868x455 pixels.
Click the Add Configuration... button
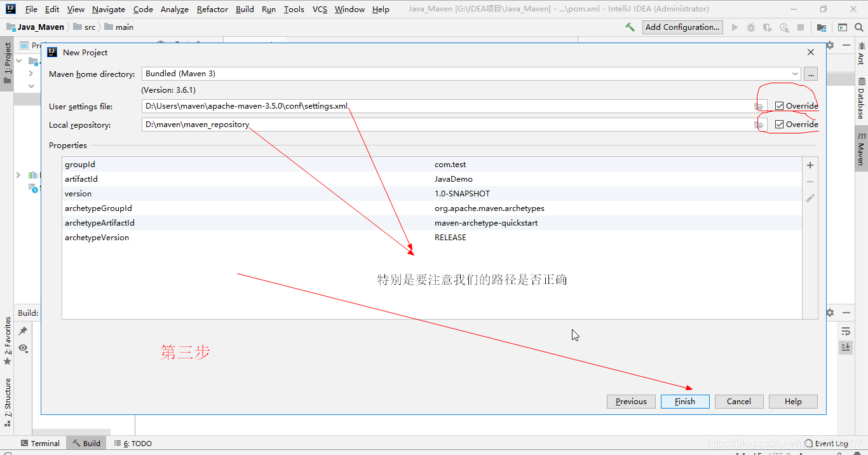682,27
